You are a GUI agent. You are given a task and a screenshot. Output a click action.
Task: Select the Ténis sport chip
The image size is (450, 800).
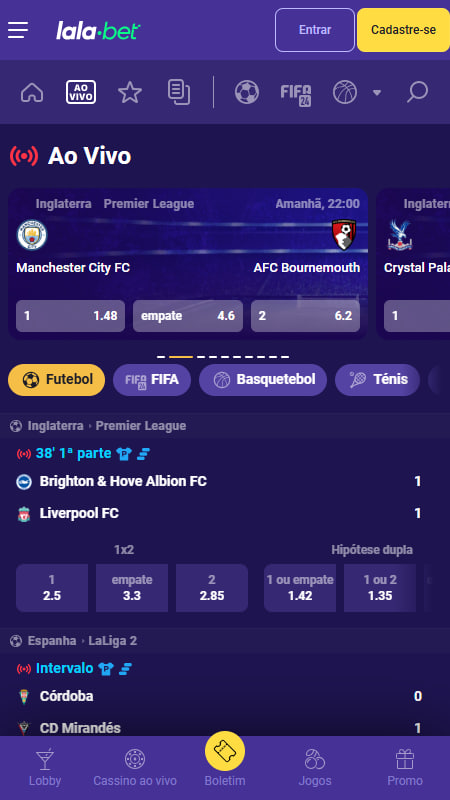[378, 380]
